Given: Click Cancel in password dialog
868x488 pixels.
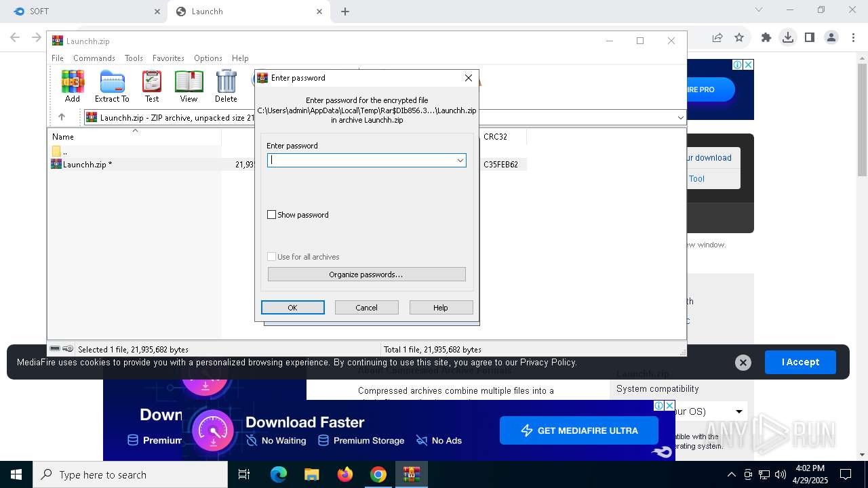Looking at the screenshot, I should coord(367,308).
